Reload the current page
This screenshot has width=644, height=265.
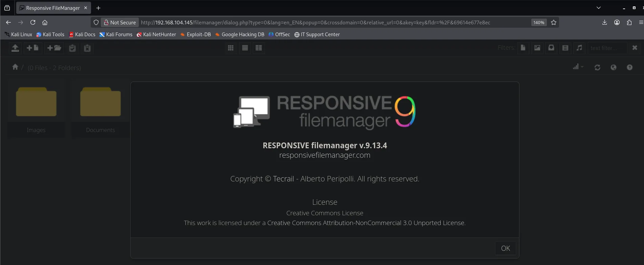point(33,22)
